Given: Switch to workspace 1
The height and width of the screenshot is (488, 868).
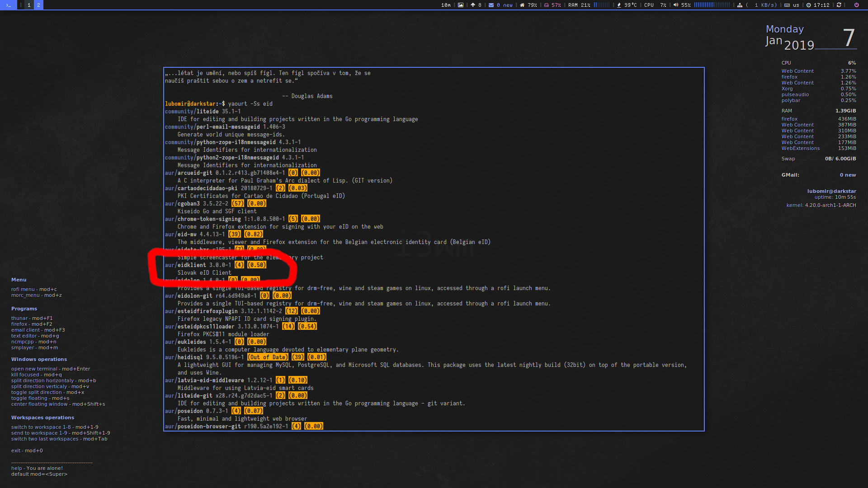Looking at the screenshot, I should coord(29,5).
